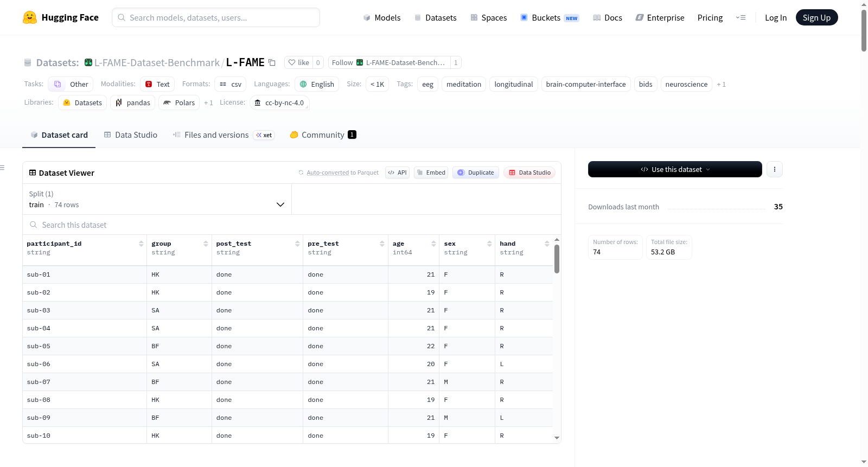Open the Files and versions tab
The image size is (868, 467).
pos(224,135)
